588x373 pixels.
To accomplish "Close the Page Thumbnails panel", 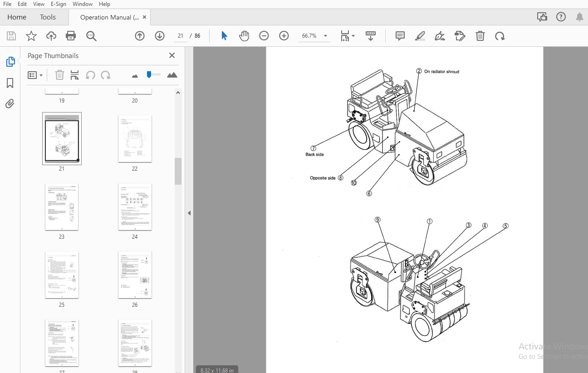I will tap(172, 55).
